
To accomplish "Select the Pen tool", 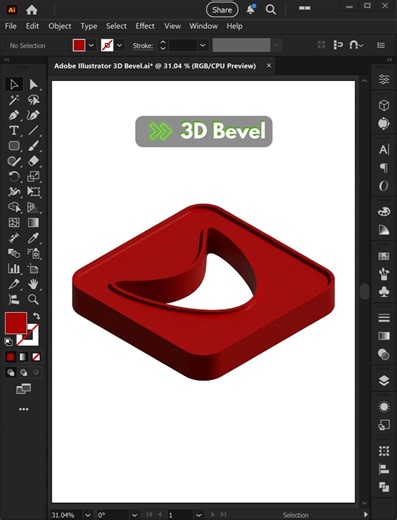I will pyautogui.click(x=14, y=115).
